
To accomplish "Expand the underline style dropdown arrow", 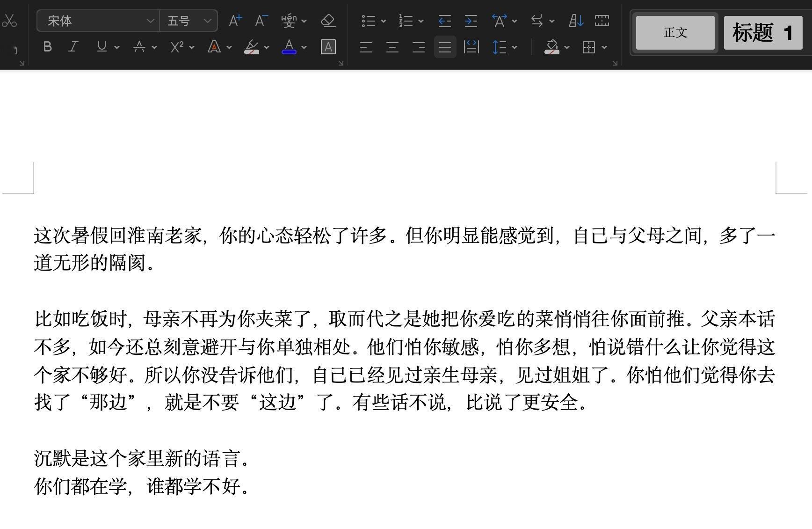I will pos(117,47).
